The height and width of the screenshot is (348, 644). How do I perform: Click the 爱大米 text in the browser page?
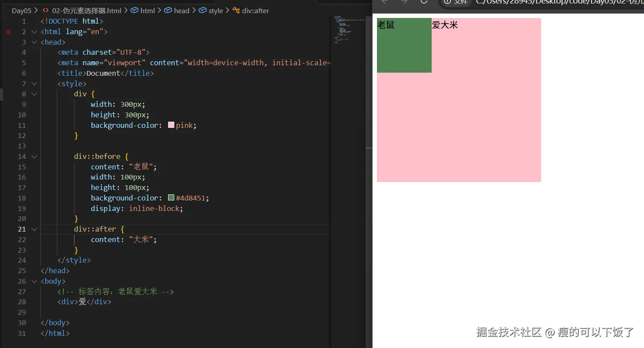click(x=445, y=25)
